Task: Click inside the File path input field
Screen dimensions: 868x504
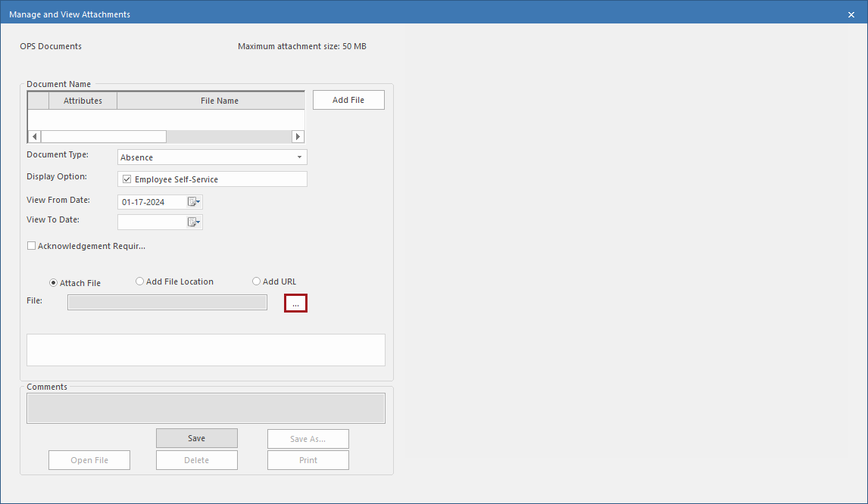Action: (x=167, y=302)
